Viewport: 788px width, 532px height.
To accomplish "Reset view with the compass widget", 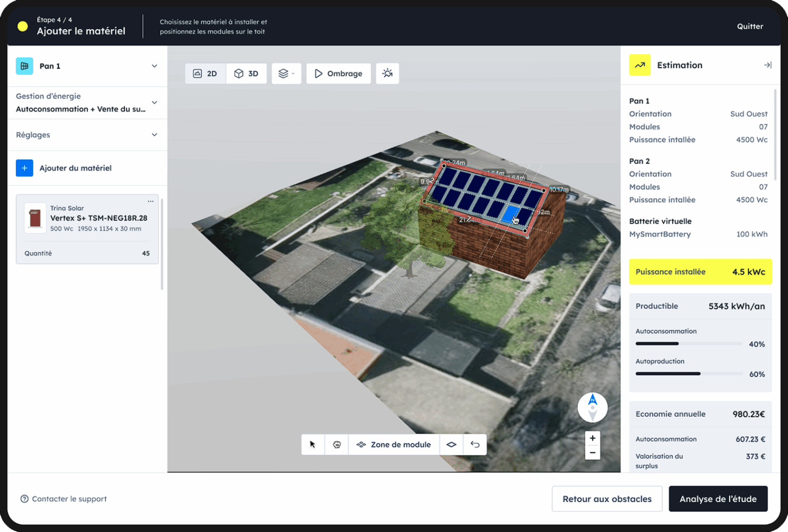I will click(593, 407).
